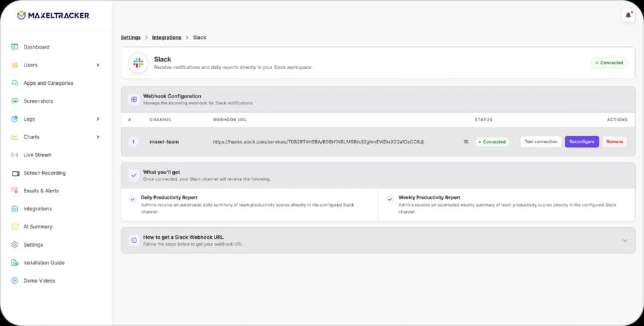The image size is (644, 326).
Task: Click the Test connection button
Action: 541,142
